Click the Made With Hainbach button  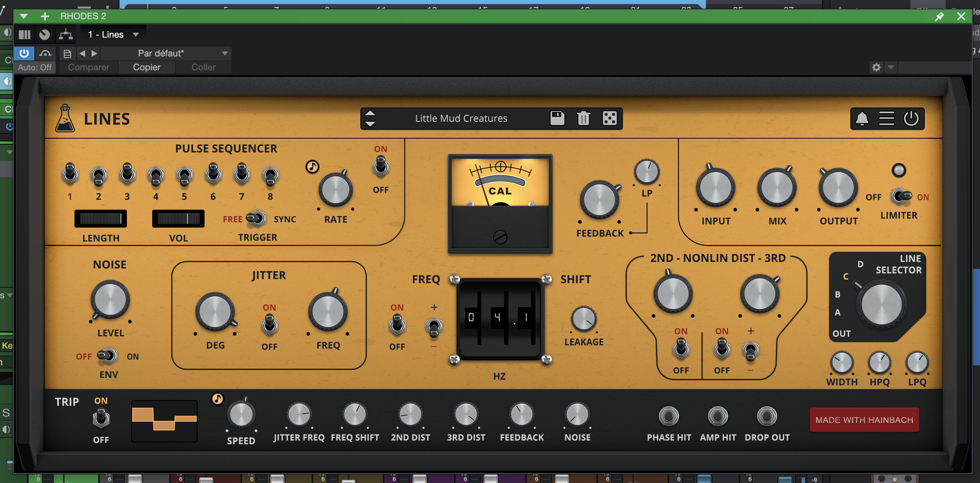(x=864, y=420)
